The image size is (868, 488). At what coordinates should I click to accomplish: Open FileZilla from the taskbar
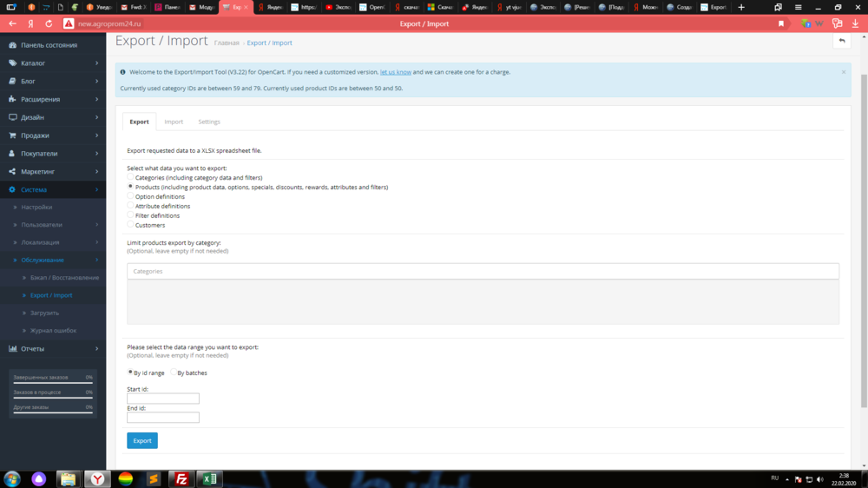(182, 478)
